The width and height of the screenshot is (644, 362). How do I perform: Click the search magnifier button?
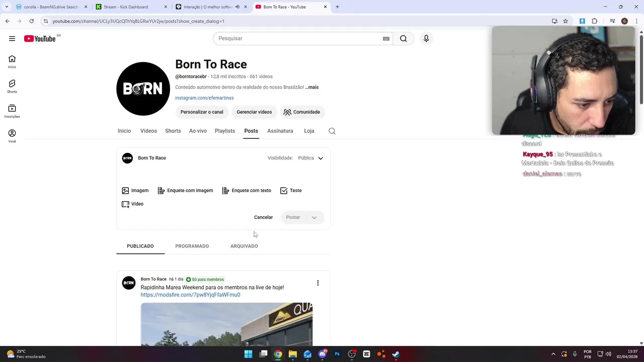pyautogui.click(x=404, y=39)
